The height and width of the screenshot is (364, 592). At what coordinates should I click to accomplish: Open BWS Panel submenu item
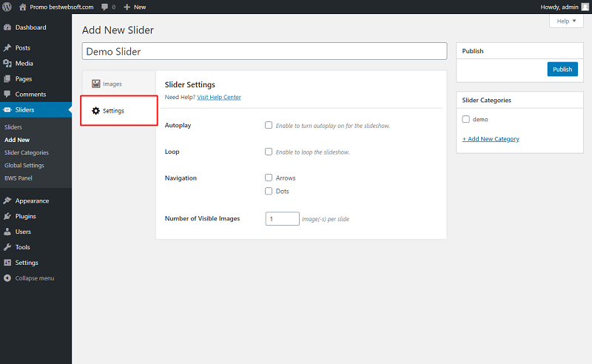click(18, 178)
